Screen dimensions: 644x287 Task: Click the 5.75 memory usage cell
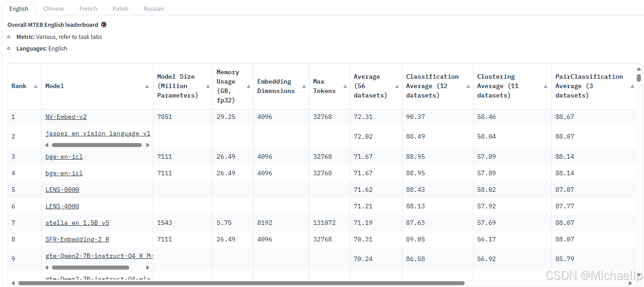[224, 223]
